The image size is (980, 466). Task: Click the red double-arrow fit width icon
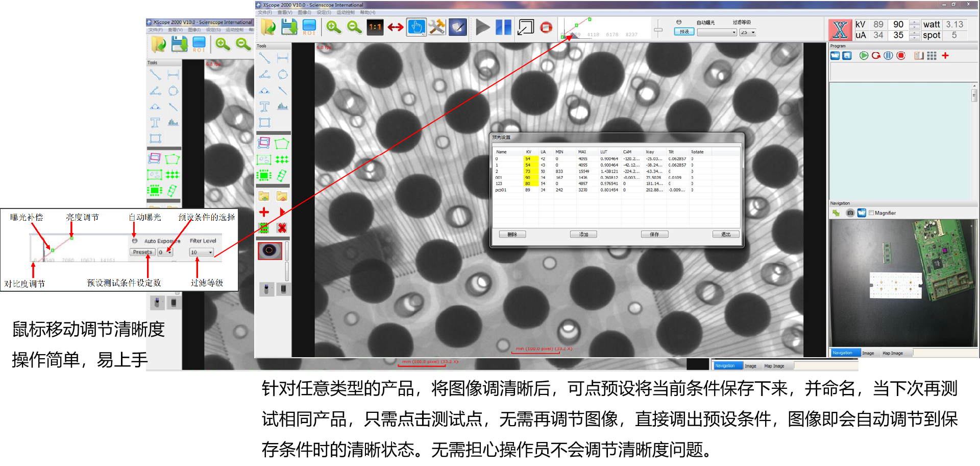pos(396,27)
